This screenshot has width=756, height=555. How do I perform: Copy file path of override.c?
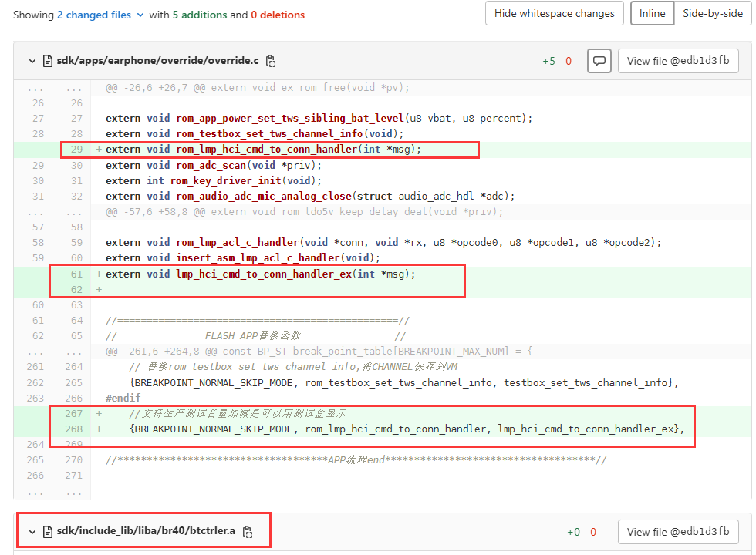click(271, 61)
